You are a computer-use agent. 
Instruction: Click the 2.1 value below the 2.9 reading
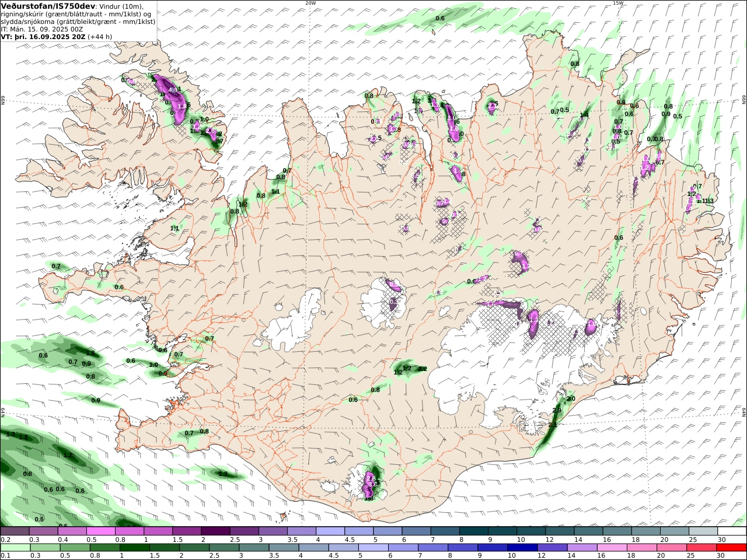(x=553, y=425)
